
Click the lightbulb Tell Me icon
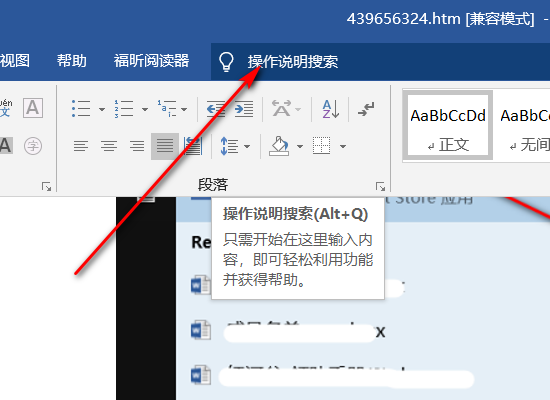click(226, 62)
